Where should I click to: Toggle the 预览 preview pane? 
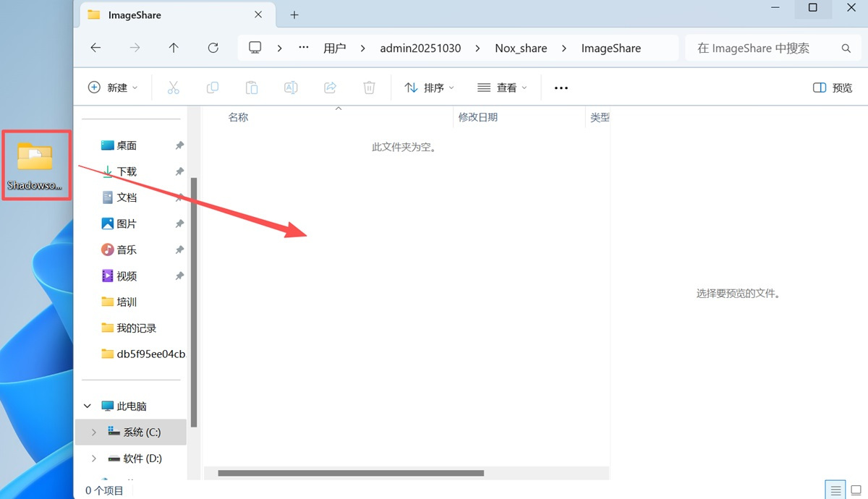[833, 88]
